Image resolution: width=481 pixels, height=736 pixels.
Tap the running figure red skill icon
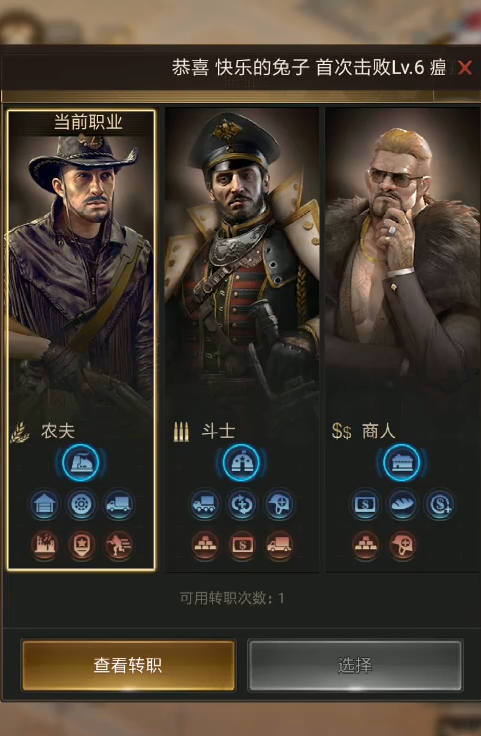coord(118,545)
